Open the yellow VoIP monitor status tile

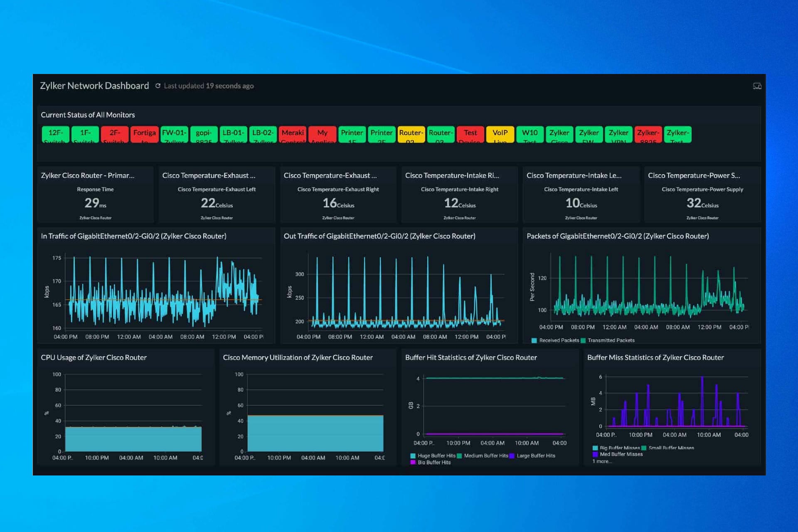(x=500, y=134)
